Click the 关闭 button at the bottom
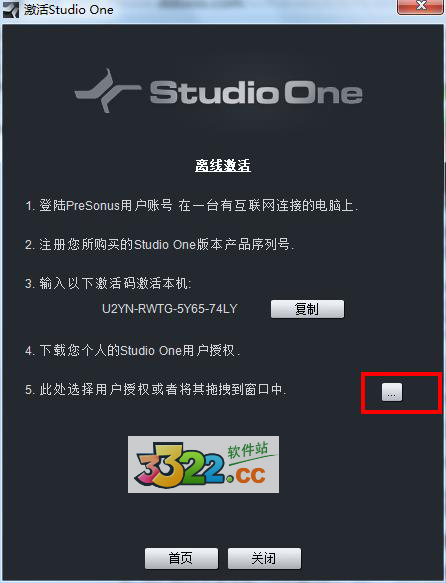This screenshot has height=583, width=446. pos(264,558)
